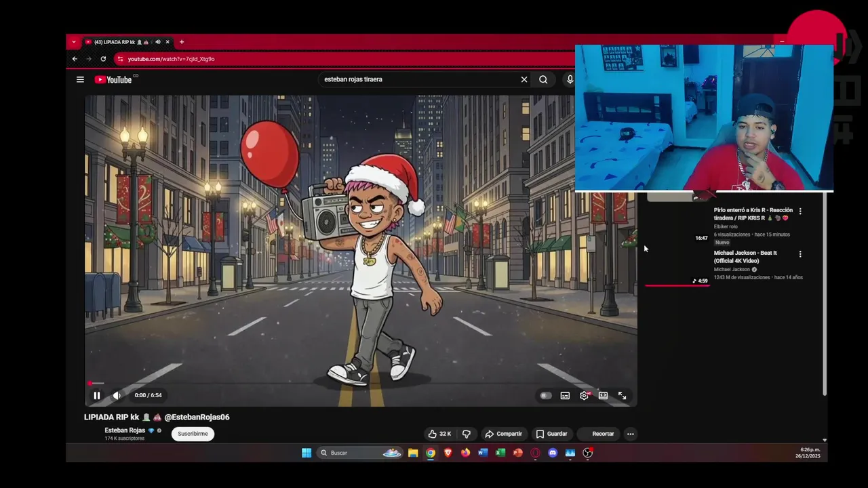Open more actions (three dots) under video
Image resolution: width=868 pixels, height=488 pixels.
[x=630, y=434]
